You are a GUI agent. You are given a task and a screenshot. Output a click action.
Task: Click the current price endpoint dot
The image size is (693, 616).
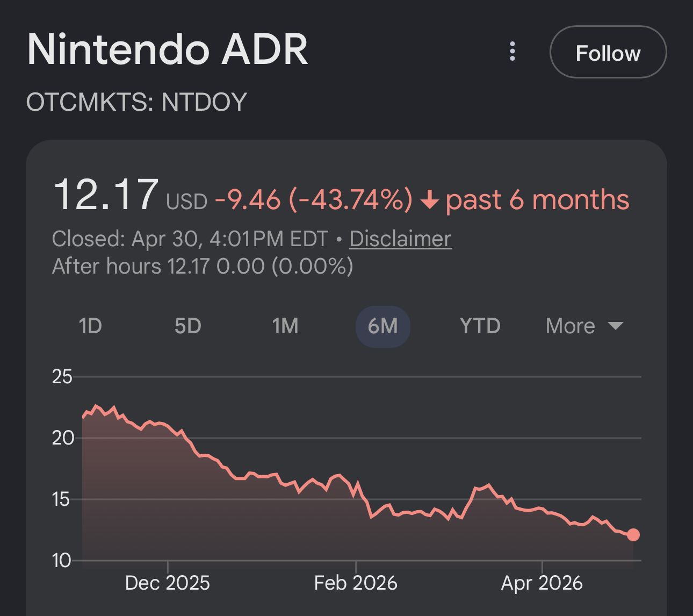pos(633,535)
